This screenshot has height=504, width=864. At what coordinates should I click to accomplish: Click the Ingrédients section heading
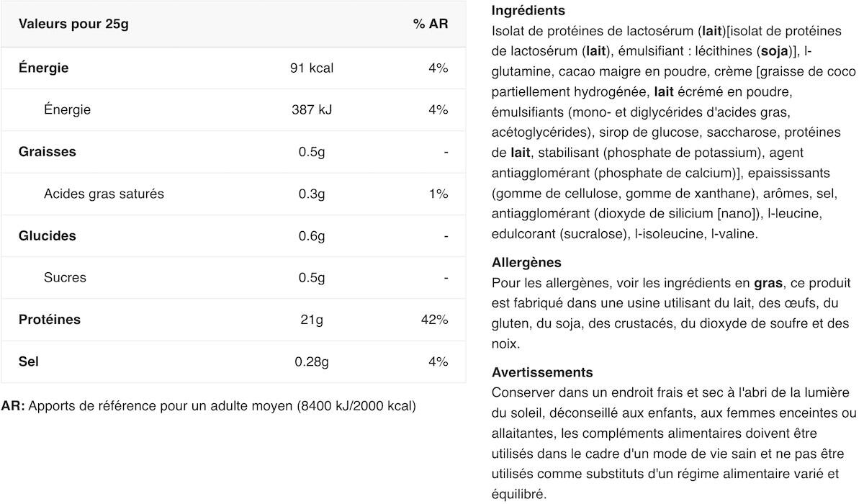point(528,11)
